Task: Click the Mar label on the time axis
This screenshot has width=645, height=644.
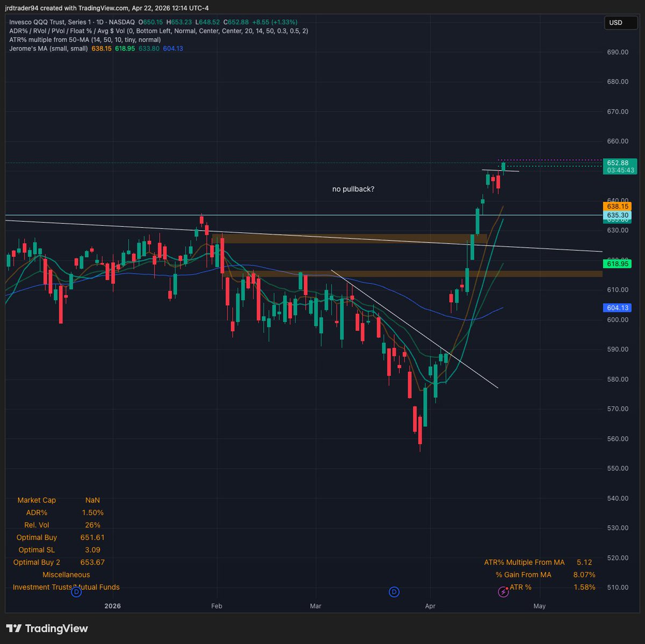Action: [316, 606]
